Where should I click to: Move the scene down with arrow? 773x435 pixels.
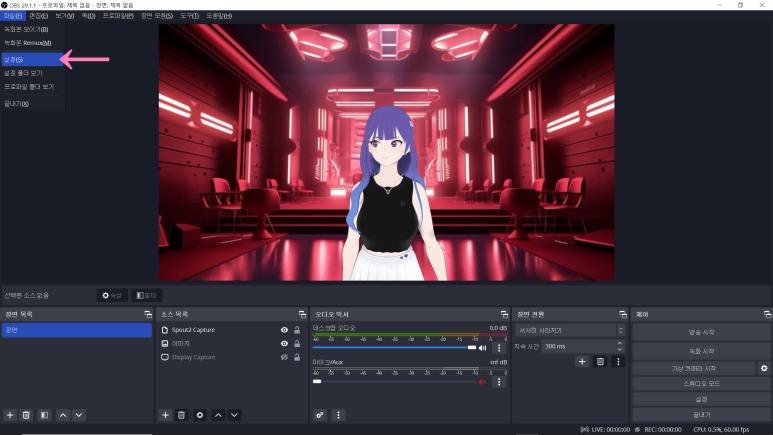[x=79, y=415]
